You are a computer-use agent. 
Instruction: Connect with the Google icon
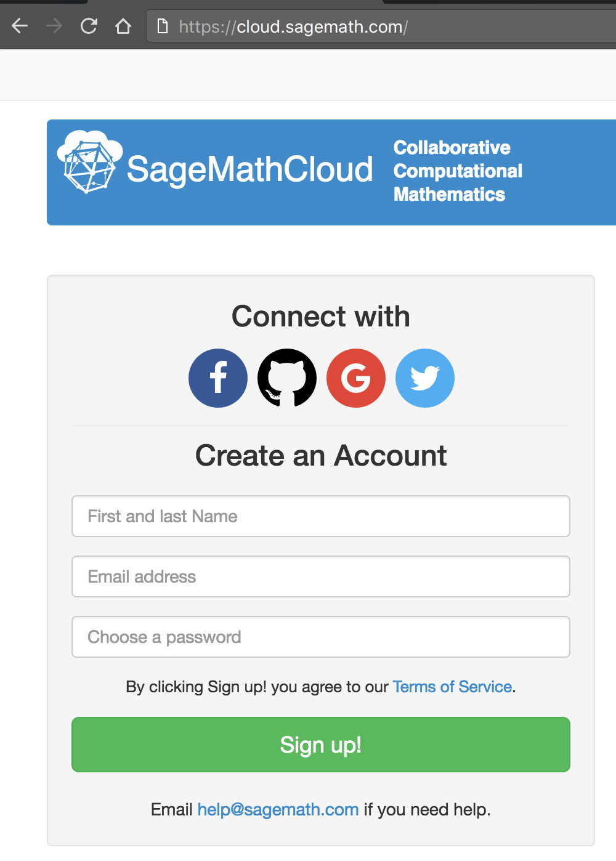click(x=356, y=378)
